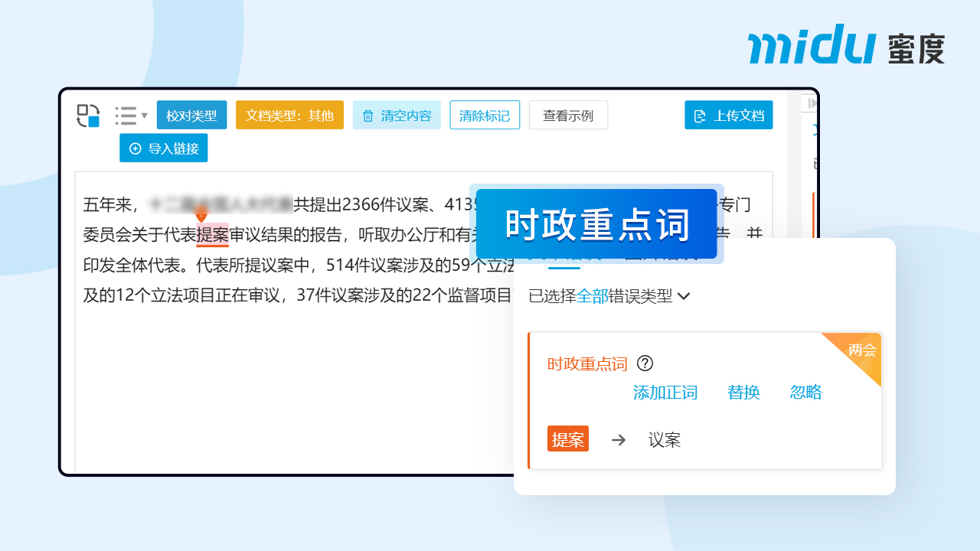Image resolution: width=980 pixels, height=551 pixels.
Task: Expand the 已选择全部错误类型 dropdown chevron
Action: [x=684, y=296]
